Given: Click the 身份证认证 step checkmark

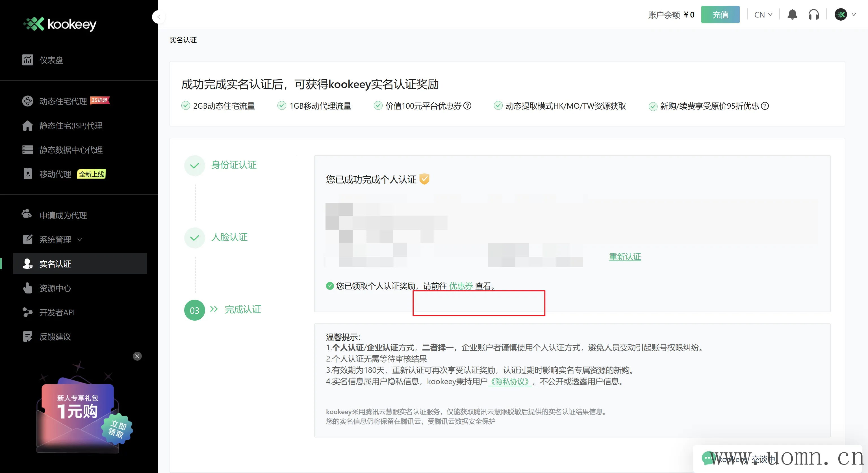Looking at the screenshot, I should 194,165.
